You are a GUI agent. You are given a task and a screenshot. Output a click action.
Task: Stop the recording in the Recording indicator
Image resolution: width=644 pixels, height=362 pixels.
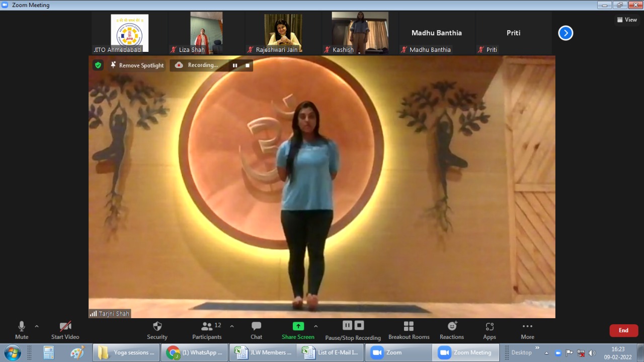tap(248, 65)
